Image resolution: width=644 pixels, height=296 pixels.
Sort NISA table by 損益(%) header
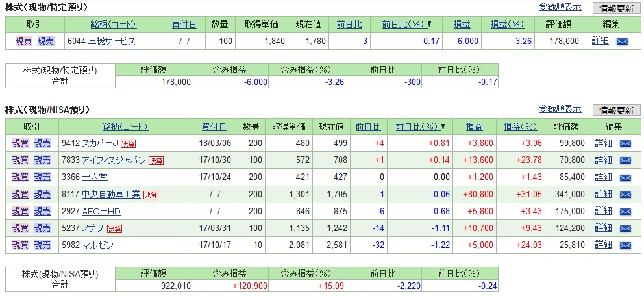521,127
